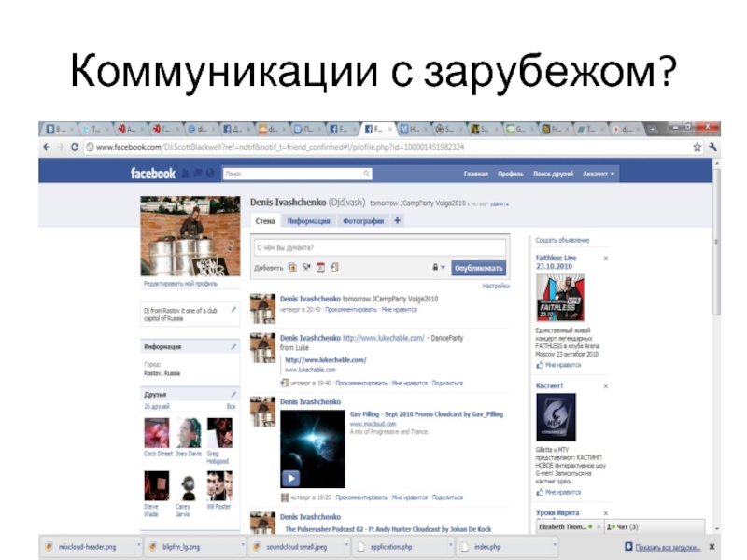
Task: Open Steve Wade friend thumbnail
Action: coord(157,485)
